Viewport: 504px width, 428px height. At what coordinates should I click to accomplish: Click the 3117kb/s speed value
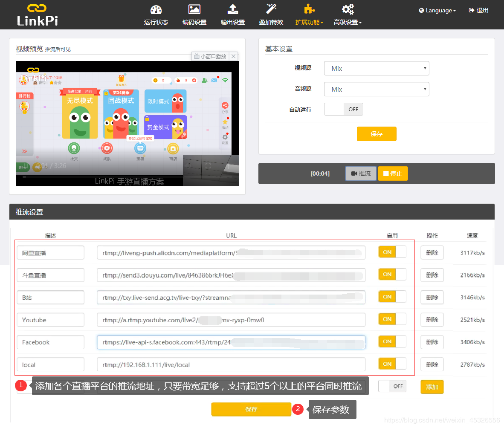[x=472, y=252]
